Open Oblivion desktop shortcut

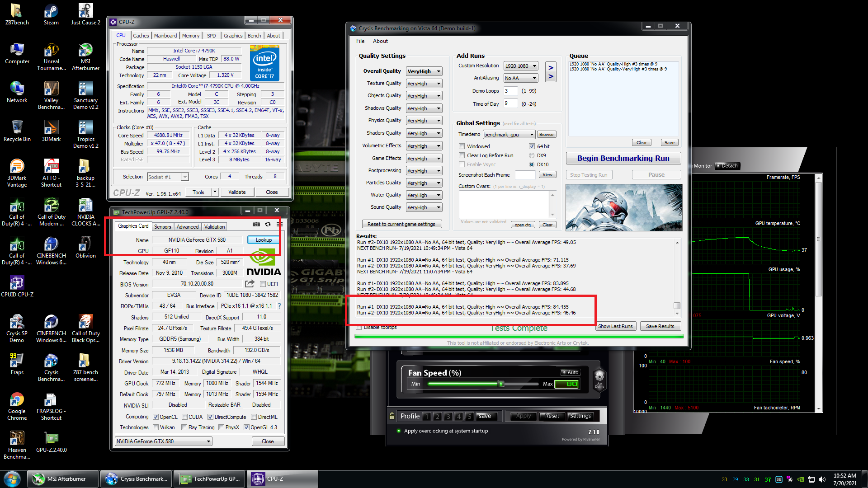85,248
